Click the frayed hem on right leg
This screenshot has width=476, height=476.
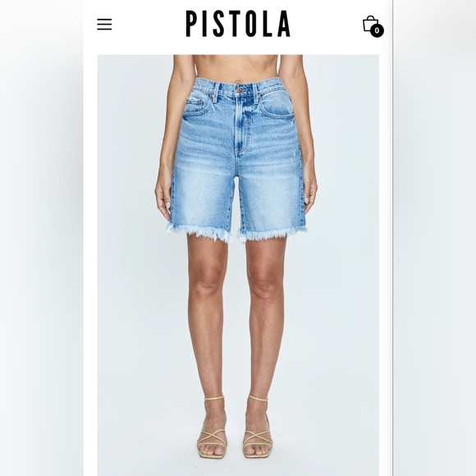pyautogui.click(x=272, y=232)
